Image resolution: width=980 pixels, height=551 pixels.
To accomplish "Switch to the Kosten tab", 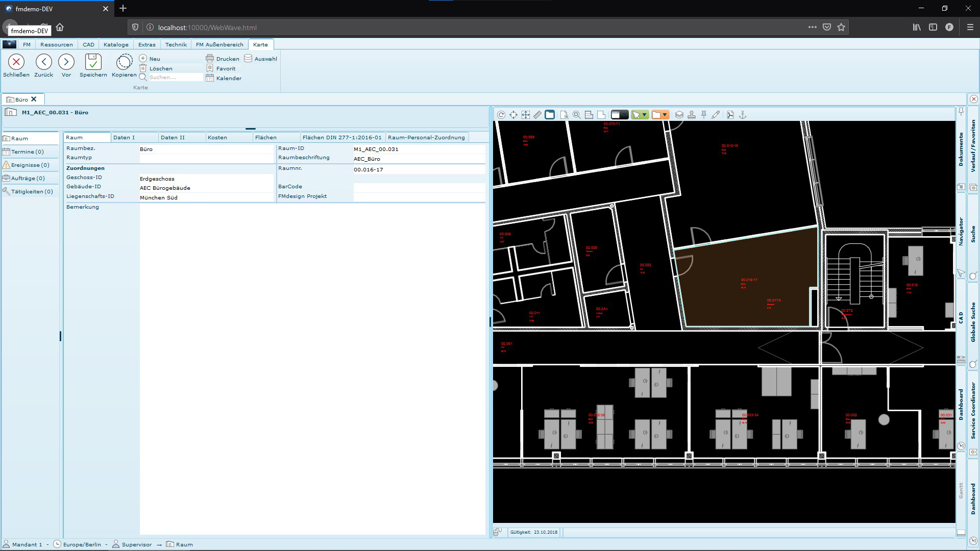I will pos(217,137).
